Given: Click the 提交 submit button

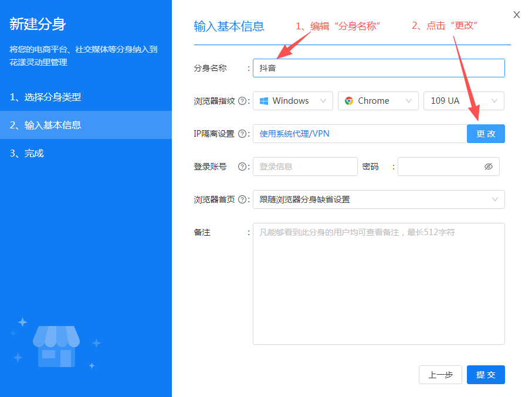Looking at the screenshot, I should (486, 374).
